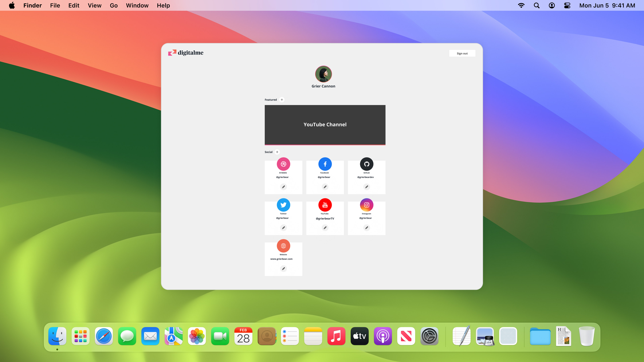Edit the Facebook link
Viewport: 644px width, 362px height.
pyautogui.click(x=325, y=187)
